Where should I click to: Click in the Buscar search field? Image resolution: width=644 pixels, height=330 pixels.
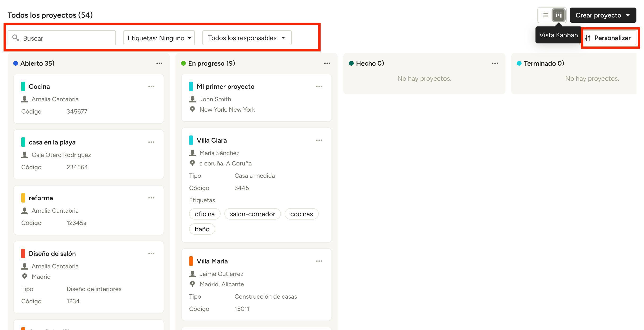(65, 38)
